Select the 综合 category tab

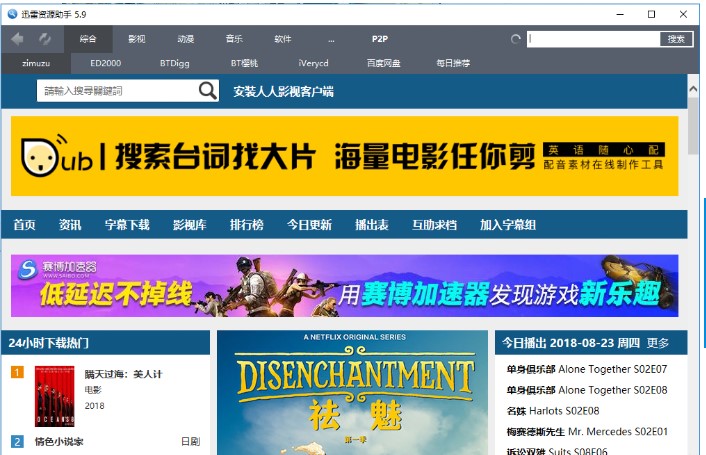[88, 39]
